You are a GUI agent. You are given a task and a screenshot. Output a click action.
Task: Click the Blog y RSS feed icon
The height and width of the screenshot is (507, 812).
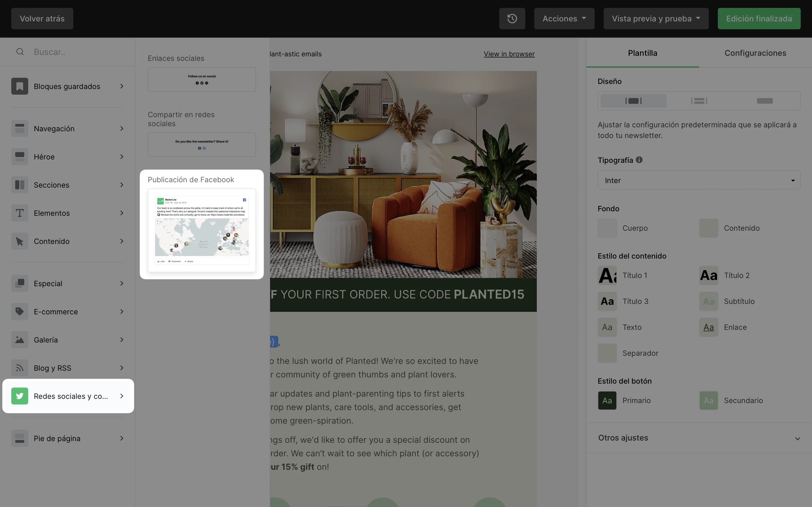point(19,368)
